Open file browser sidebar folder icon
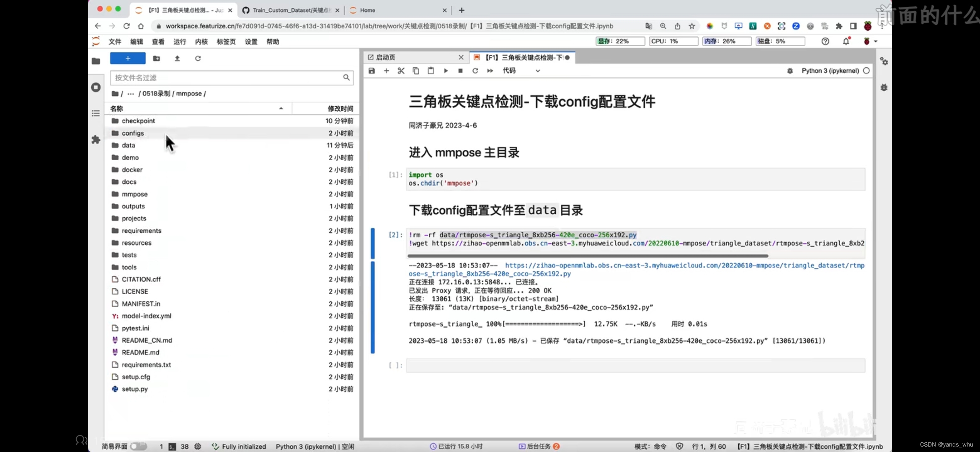This screenshot has height=452, width=980. 96,61
